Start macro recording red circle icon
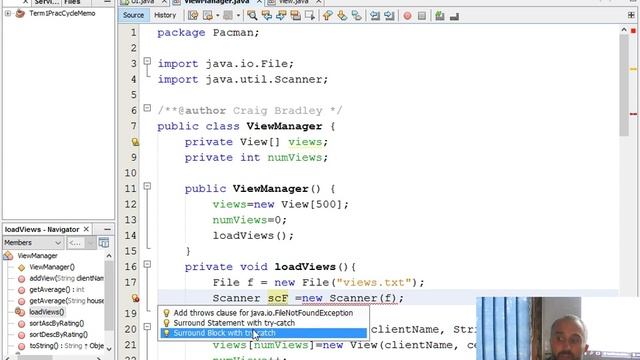640x360 pixels. 407,16
